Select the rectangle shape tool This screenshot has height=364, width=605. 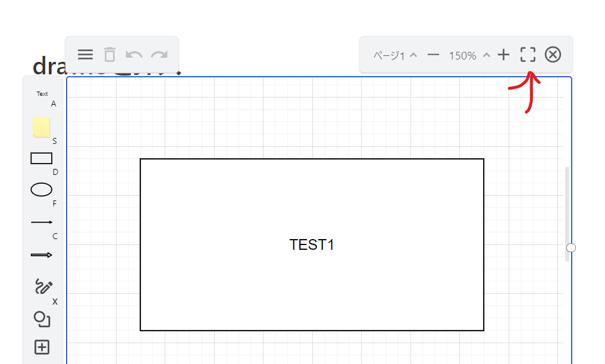(41, 158)
